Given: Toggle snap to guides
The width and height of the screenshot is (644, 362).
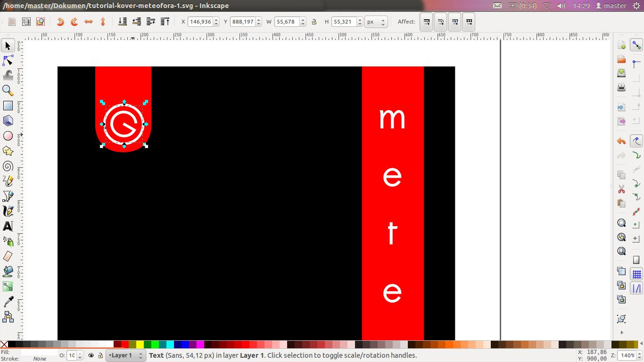Looking at the screenshot, I should (x=637, y=288).
